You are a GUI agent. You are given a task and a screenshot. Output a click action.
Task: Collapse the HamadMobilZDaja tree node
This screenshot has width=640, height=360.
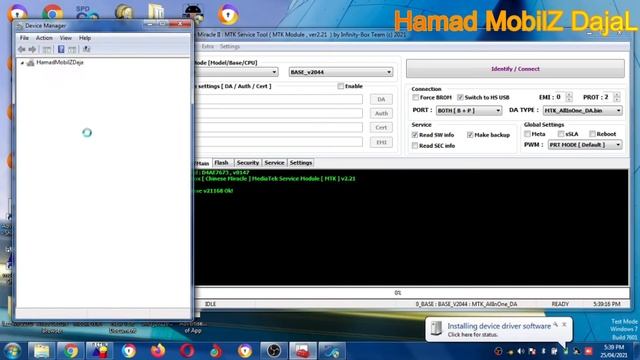point(22,63)
